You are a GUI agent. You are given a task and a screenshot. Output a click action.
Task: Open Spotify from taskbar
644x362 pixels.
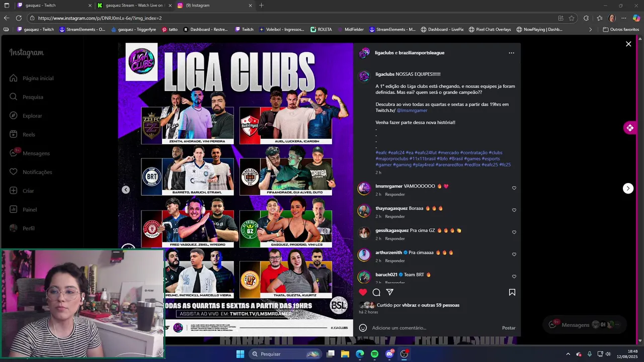(x=374, y=354)
